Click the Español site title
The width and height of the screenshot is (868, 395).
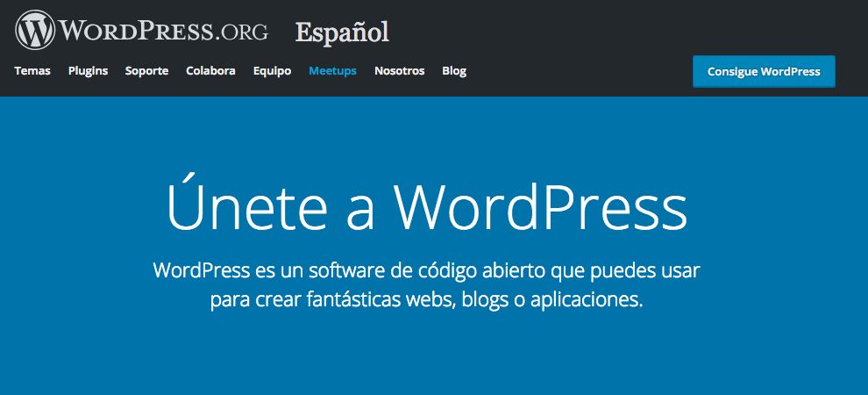(x=342, y=32)
